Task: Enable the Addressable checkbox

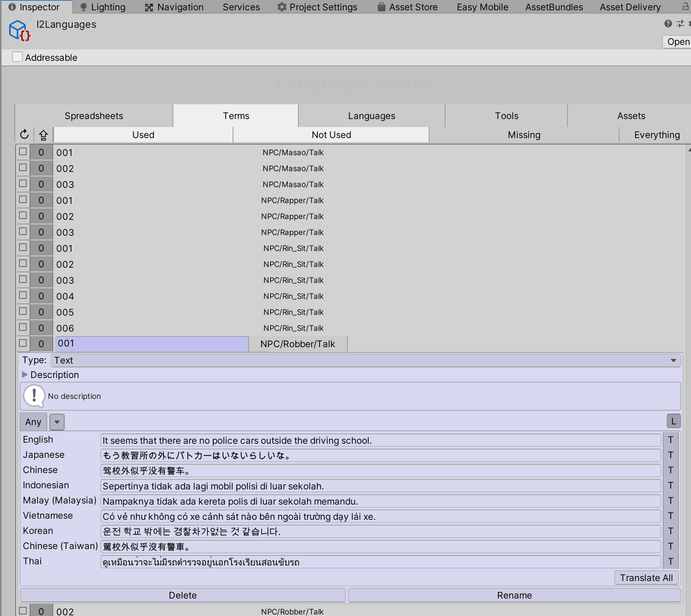Action: point(17,57)
